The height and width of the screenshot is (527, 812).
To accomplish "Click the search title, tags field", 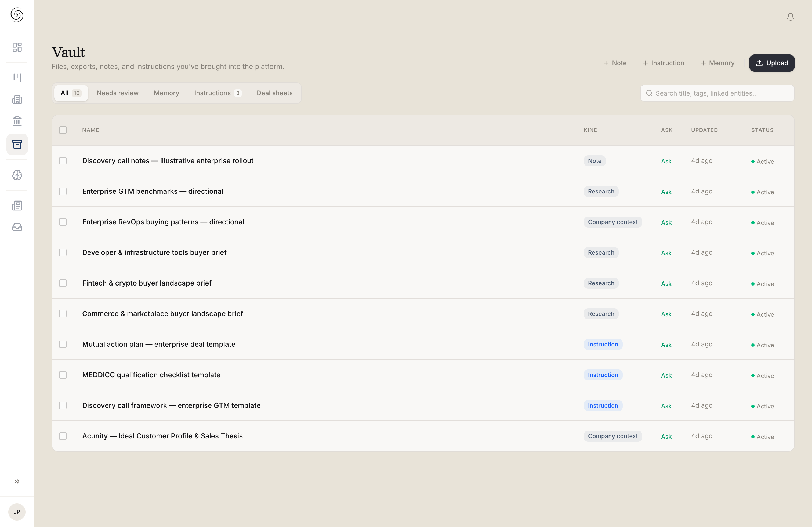I will pyautogui.click(x=717, y=93).
